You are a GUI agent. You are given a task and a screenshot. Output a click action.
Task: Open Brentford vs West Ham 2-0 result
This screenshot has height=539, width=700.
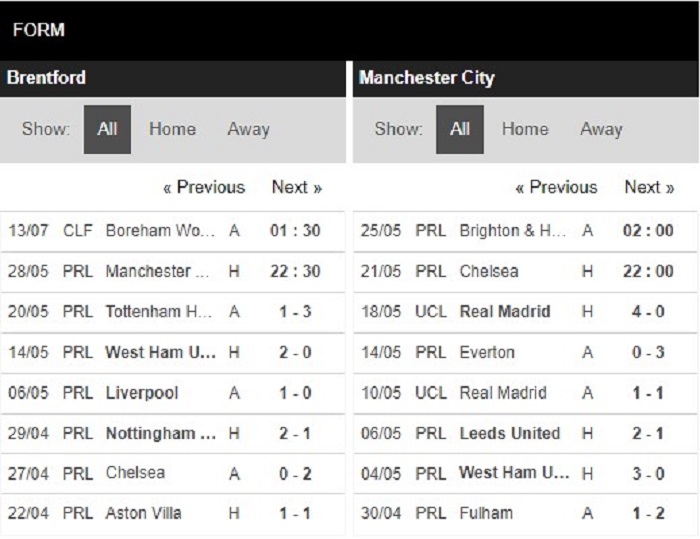(172, 352)
